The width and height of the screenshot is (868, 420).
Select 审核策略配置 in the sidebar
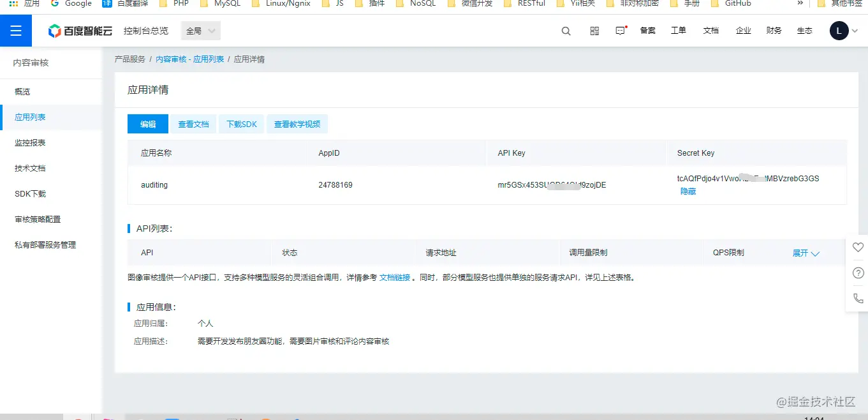(51, 219)
